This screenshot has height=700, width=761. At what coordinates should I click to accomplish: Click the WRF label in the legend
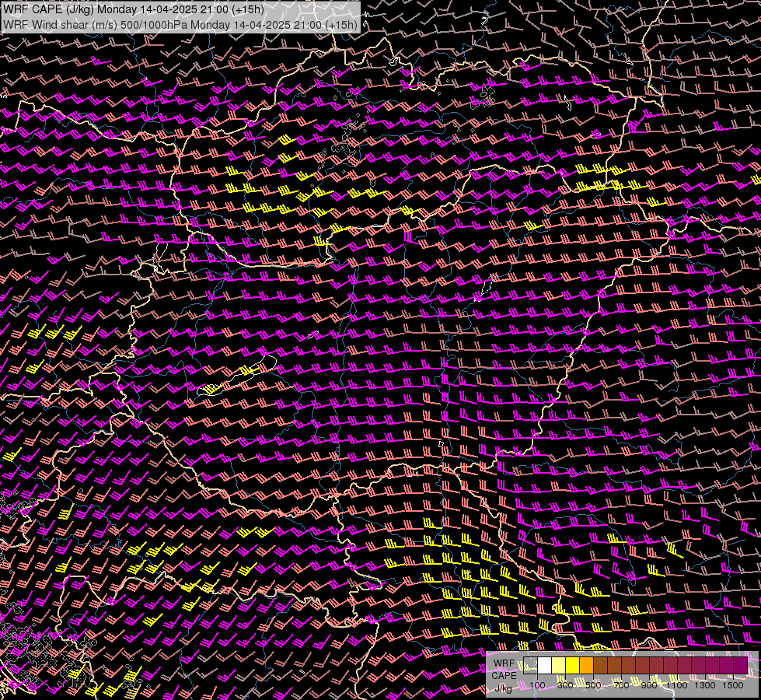coord(504,663)
